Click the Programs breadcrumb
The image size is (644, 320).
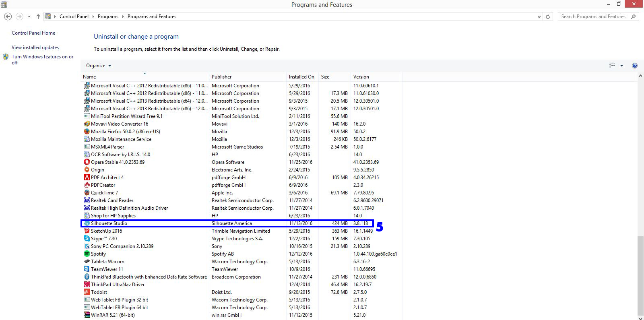pyautogui.click(x=108, y=17)
